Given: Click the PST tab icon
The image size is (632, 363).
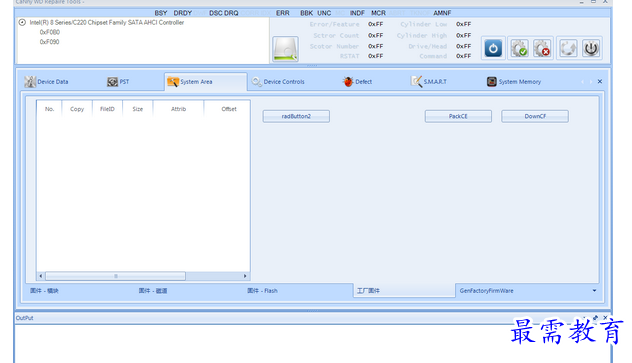Looking at the screenshot, I should pyautogui.click(x=112, y=82).
